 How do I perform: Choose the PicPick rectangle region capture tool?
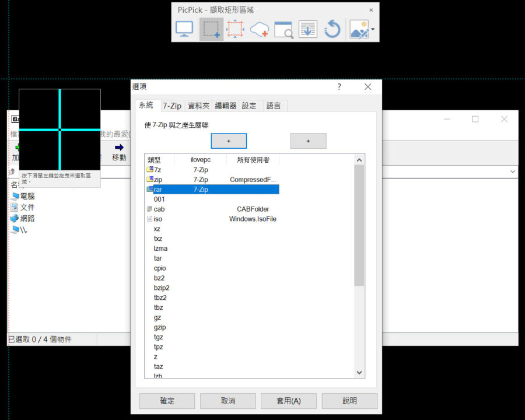[211, 29]
